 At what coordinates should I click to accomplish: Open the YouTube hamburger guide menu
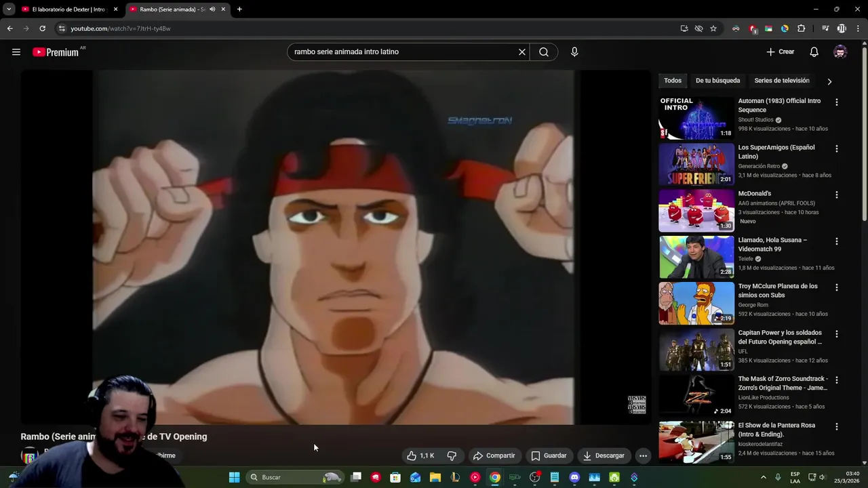(16, 52)
